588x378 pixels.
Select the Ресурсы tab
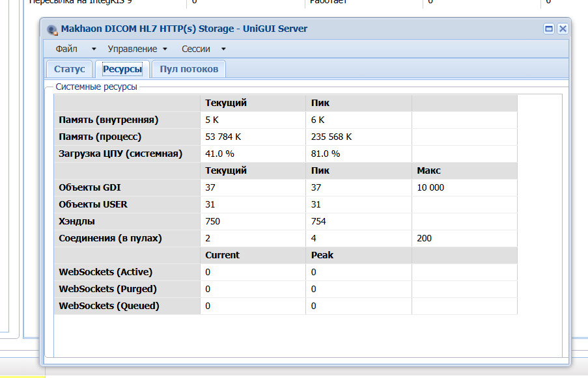[x=122, y=70]
